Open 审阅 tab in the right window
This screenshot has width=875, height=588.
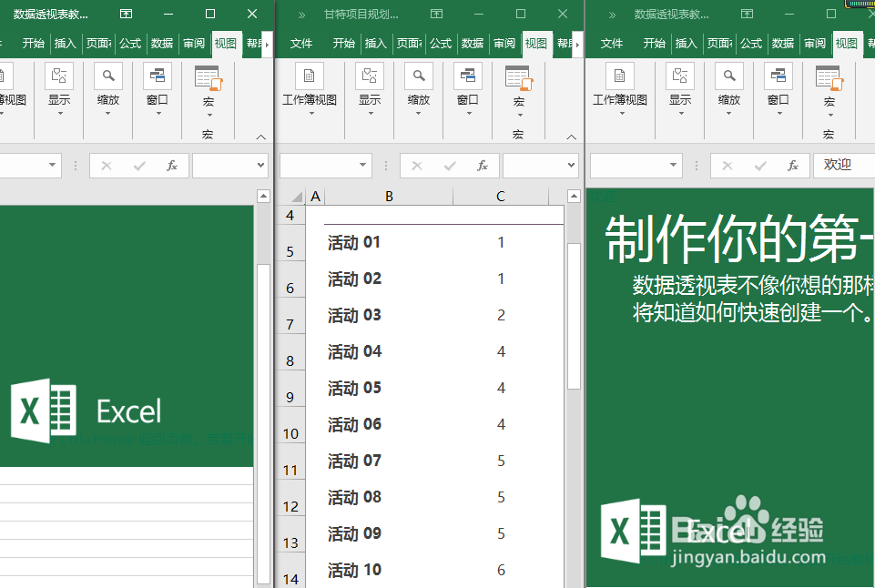click(x=815, y=44)
